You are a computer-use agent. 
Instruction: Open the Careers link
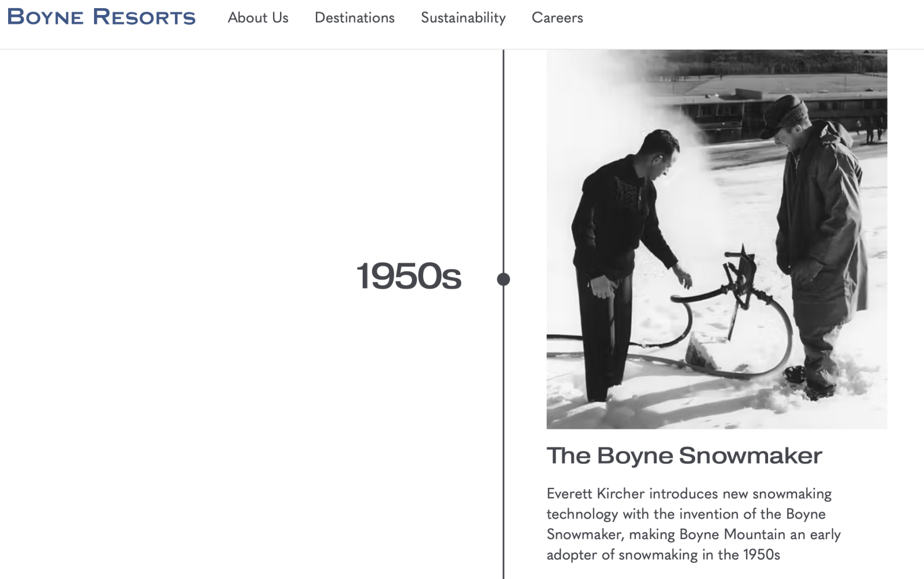point(557,18)
